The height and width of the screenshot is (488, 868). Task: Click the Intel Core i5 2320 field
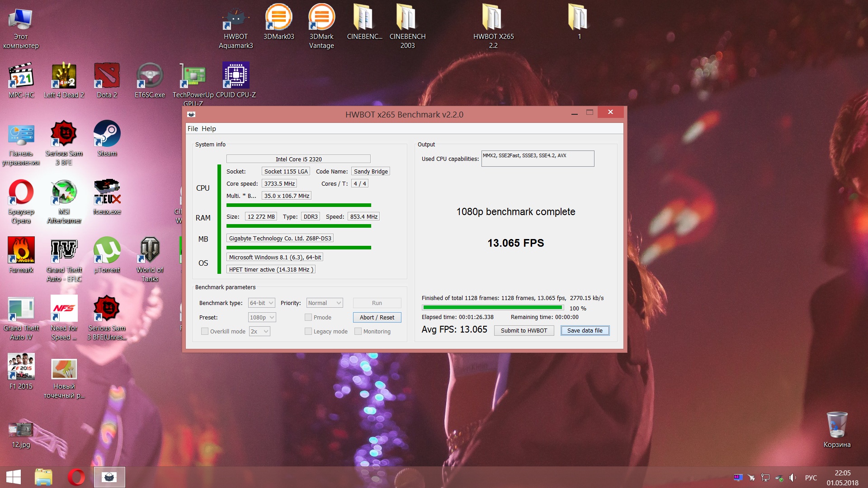tap(298, 159)
